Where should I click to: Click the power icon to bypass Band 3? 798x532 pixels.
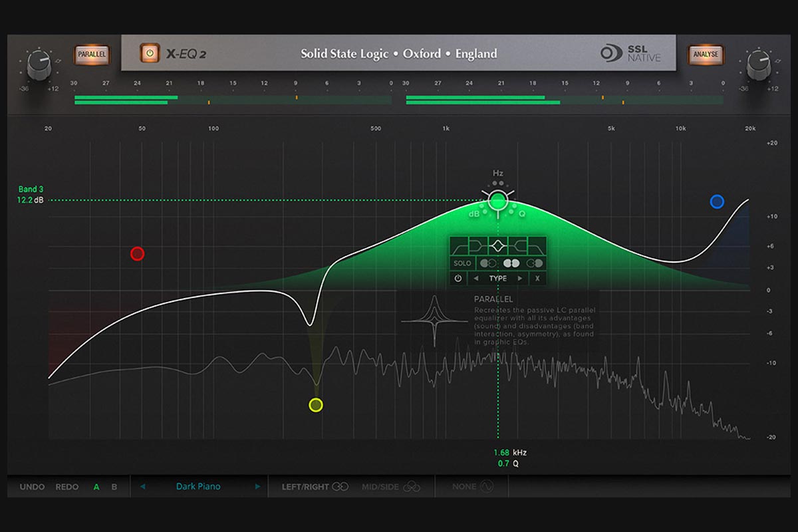(458, 278)
